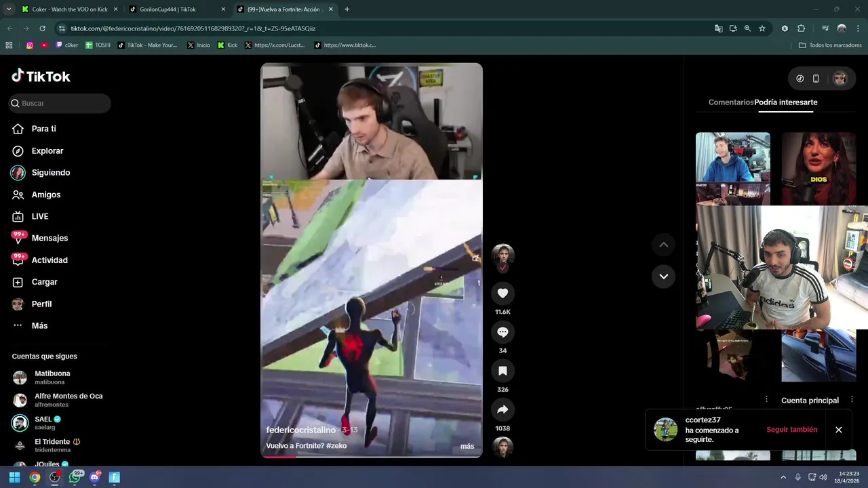The width and height of the screenshot is (868, 488).
Task: Bookmark this page with star icon
Action: coord(762,28)
